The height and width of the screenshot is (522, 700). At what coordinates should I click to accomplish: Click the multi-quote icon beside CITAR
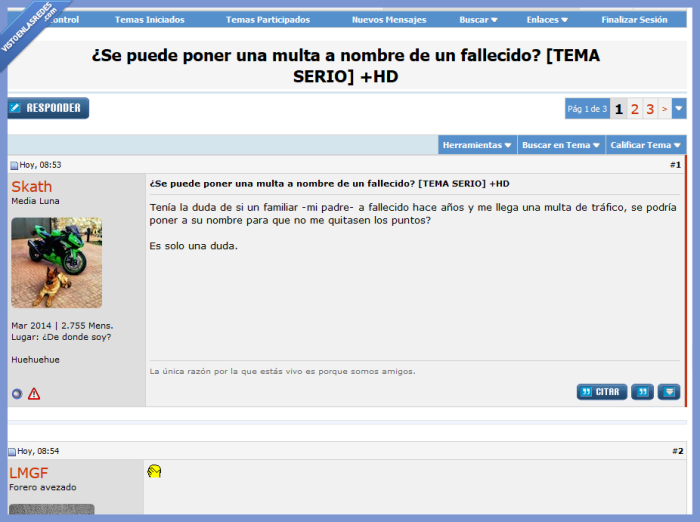[642, 392]
